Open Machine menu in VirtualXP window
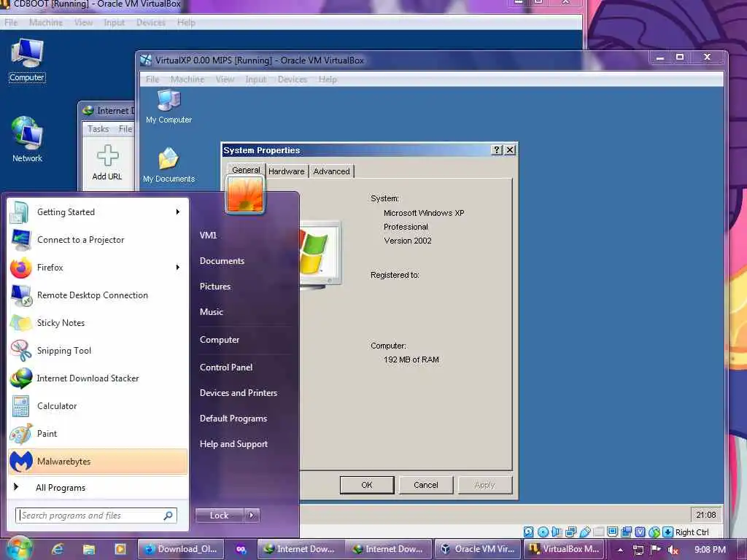The width and height of the screenshot is (747, 560). point(187,79)
